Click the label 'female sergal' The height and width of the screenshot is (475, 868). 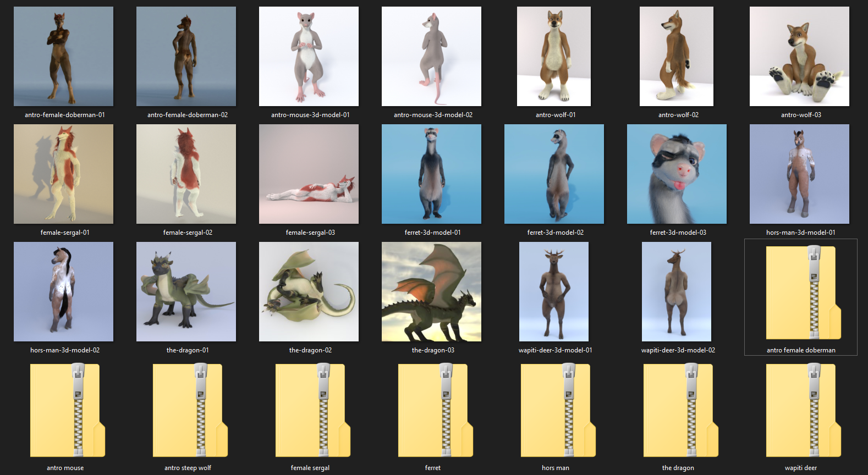[310, 468]
